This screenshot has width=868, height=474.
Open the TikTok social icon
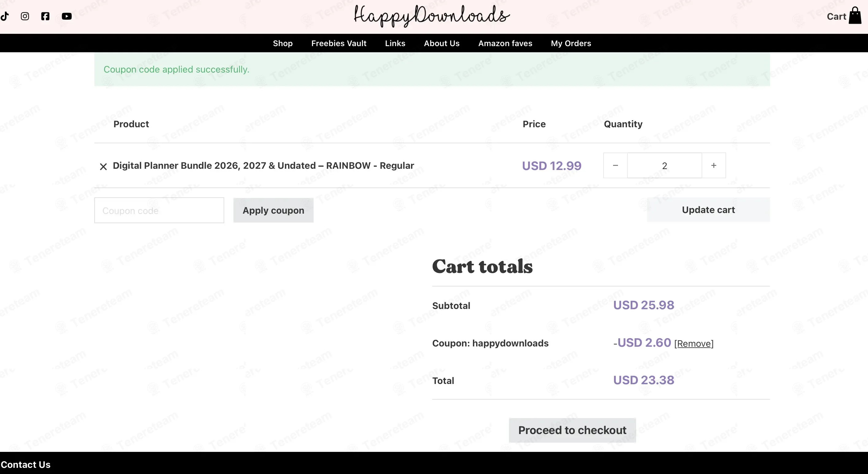4,16
